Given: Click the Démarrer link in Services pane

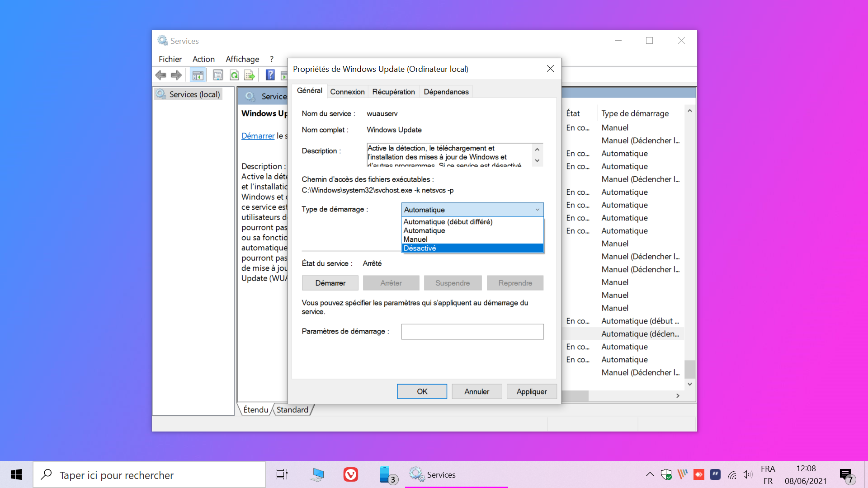Looking at the screenshot, I should (x=258, y=136).
